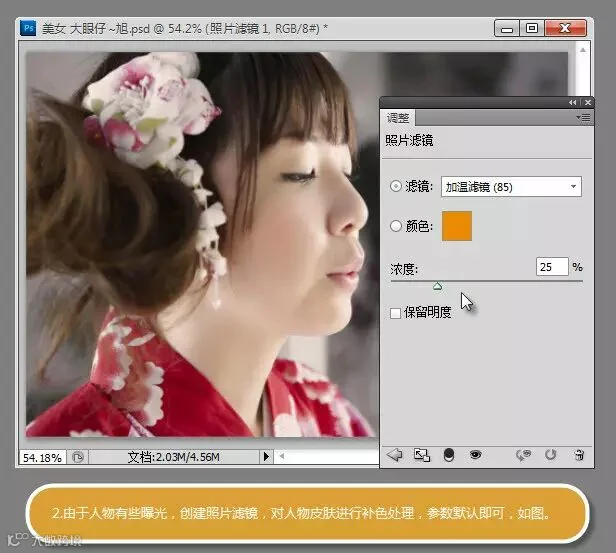The width and height of the screenshot is (616, 553).
Task: Open the adjustments panel options menu
Action: 583,117
